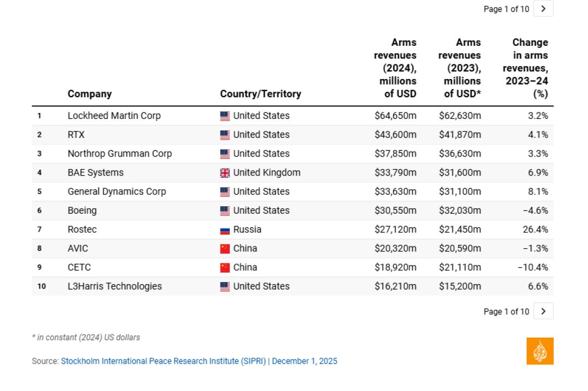Click the Russia flag icon

[224, 230]
